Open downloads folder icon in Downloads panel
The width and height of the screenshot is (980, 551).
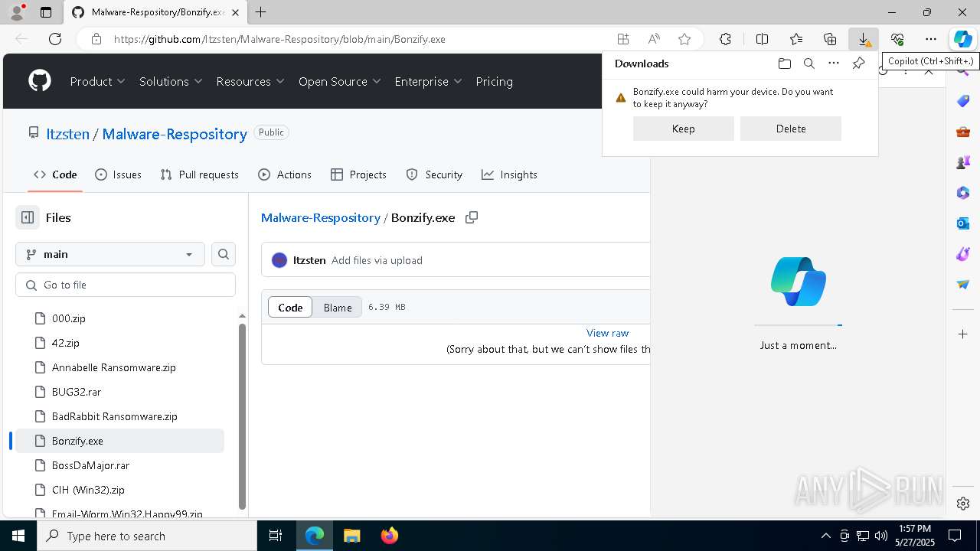(x=784, y=64)
